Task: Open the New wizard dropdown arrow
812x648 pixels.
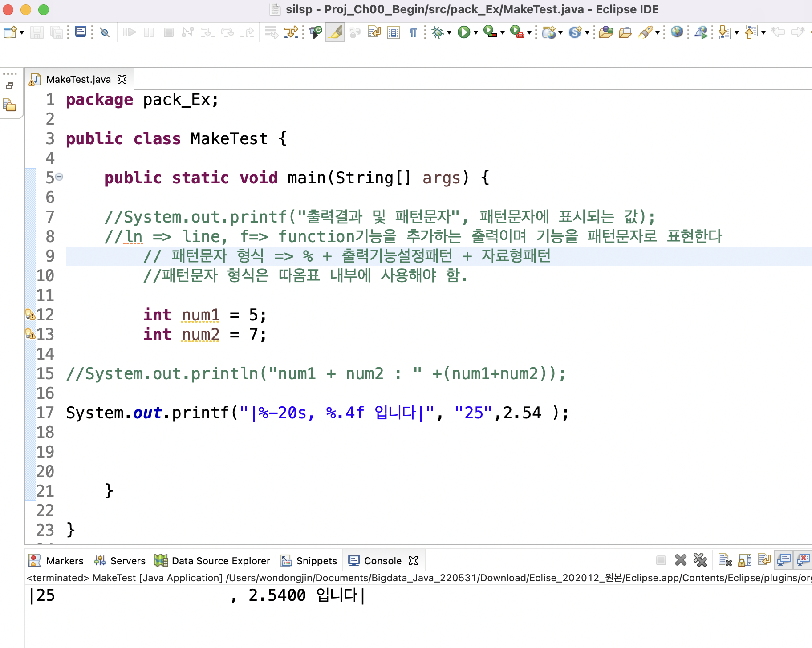Action: click(x=21, y=33)
